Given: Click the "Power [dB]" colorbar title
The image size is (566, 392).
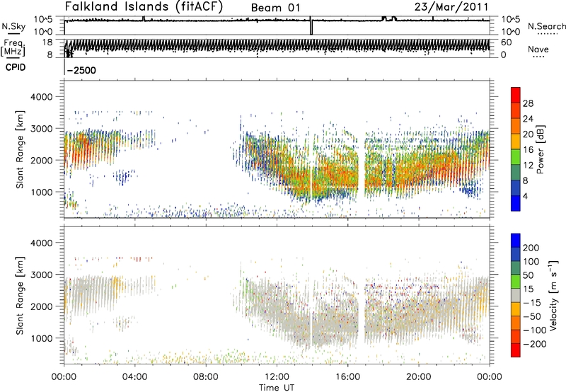Looking at the screenshot, I should (541, 149).
